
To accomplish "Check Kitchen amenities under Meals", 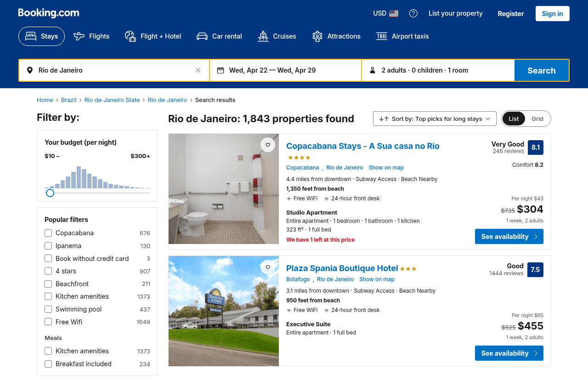I will [x=48, y=351].
